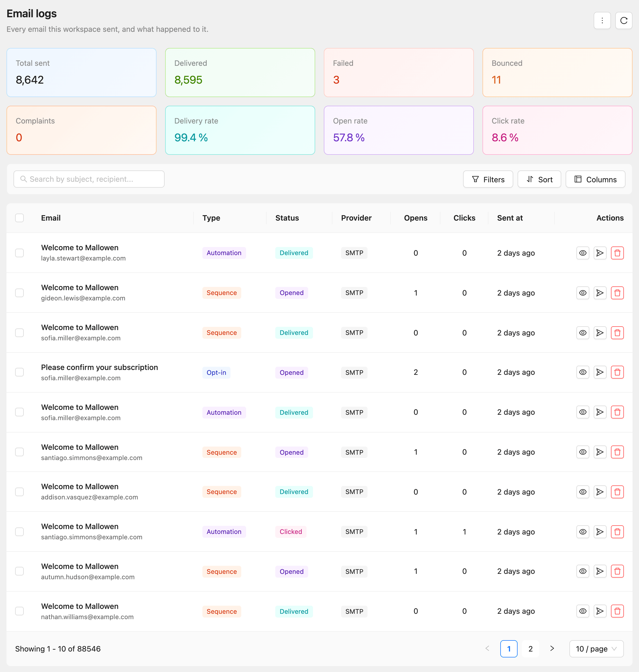Screen dimensions: 639x672
Task: Resend the Clicked email to santiago.simmons@example.com
Action: pyautogui.click(x=600, y=532)
